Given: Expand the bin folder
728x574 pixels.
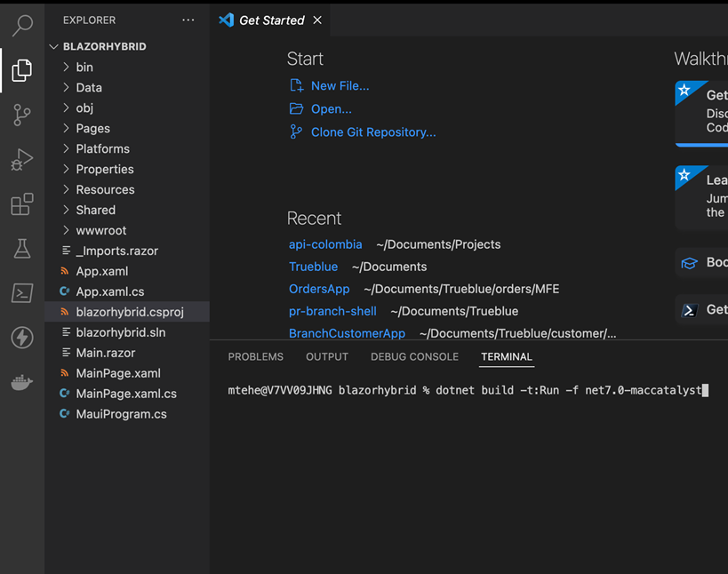Looking at the screenshot, I should coord(84,67).
